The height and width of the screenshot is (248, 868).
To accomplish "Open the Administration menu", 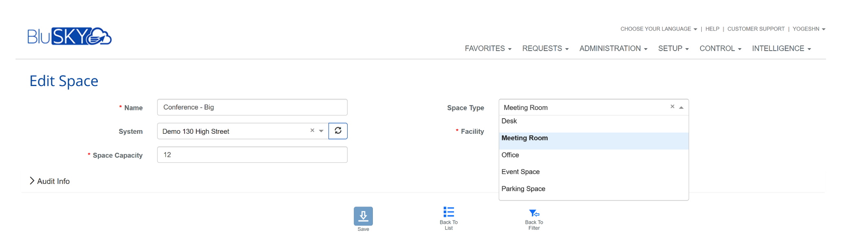I will pyautogui.click(x=613, y=49).
